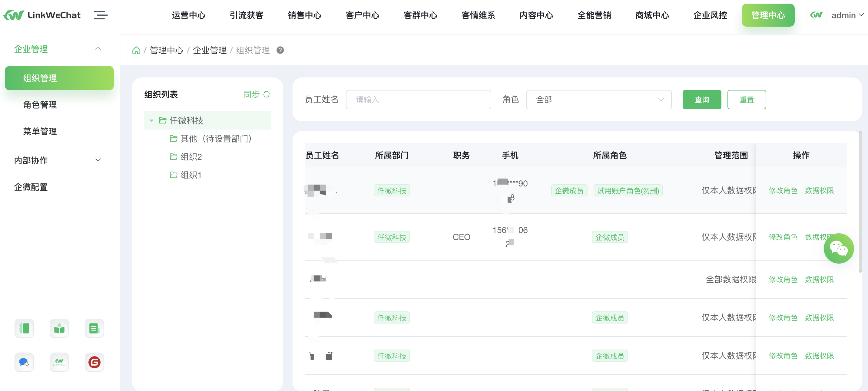Click 修改角色 in the 全部数据权限 row
This screenshot has height=391, width=868.
783,280
